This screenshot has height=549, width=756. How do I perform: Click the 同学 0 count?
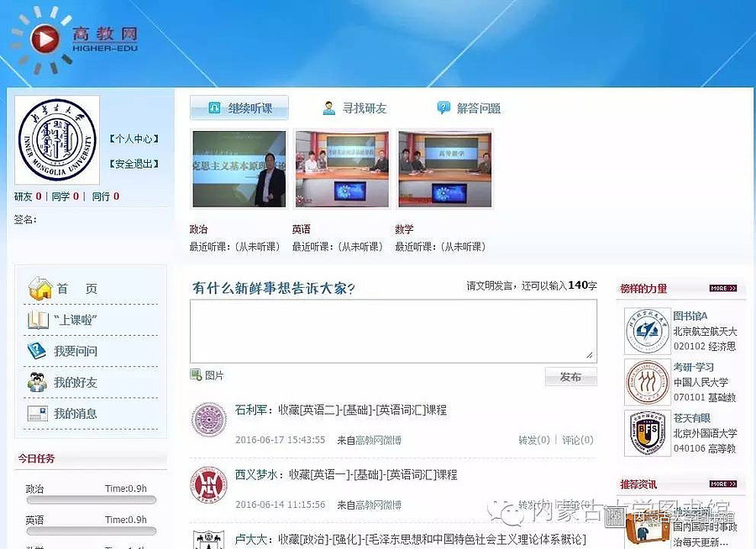(x=65, y=196)
